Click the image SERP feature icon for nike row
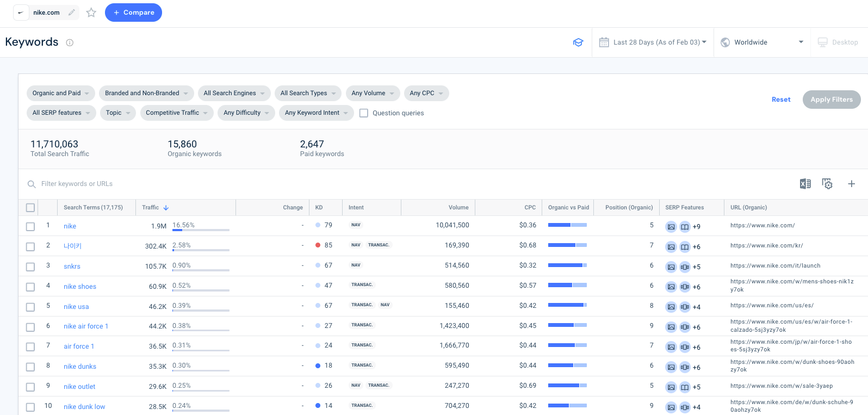The image size is (868, 415). pyautogui.click(x=671, y=227)
